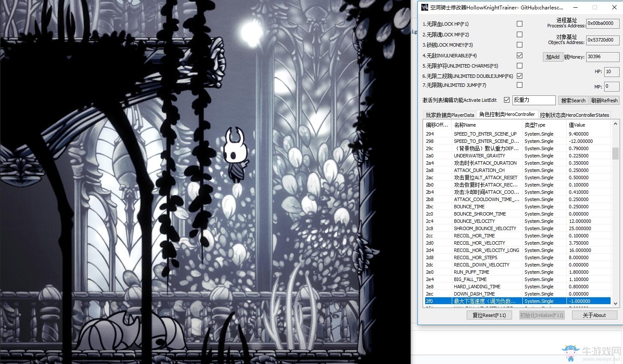Select the RUN_PUFF_TIME row
Screen dimensions: 623x364
(x=517, y=272)
